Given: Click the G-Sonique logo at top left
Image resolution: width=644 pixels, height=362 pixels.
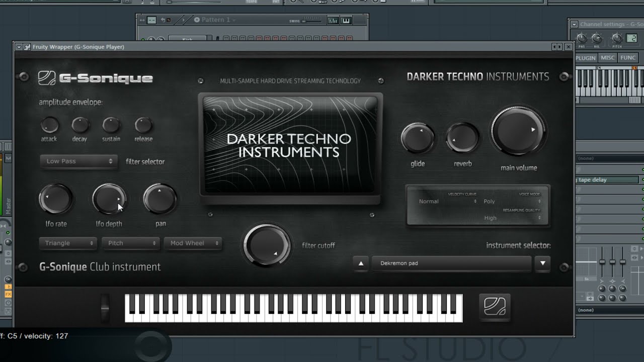Looking at the screenshot, I should pos(96,78).
